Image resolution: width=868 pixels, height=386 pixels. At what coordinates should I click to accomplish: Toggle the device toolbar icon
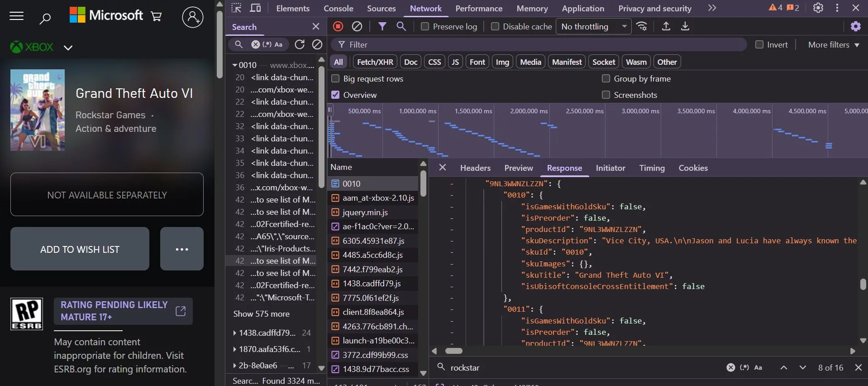256,8
